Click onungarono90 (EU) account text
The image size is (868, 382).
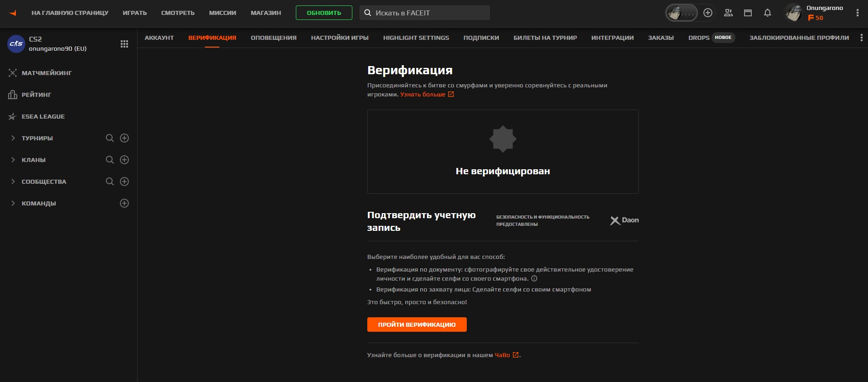click(x=57, y=48)
